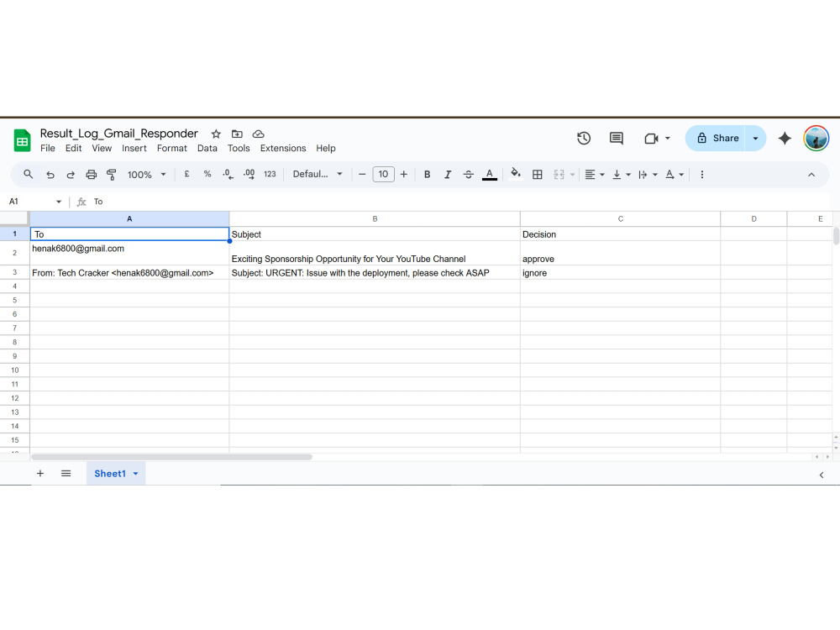The height and width of the screenshot is (630, 840).
Task: Open the Default font dropdown
Action: point(318,174)
